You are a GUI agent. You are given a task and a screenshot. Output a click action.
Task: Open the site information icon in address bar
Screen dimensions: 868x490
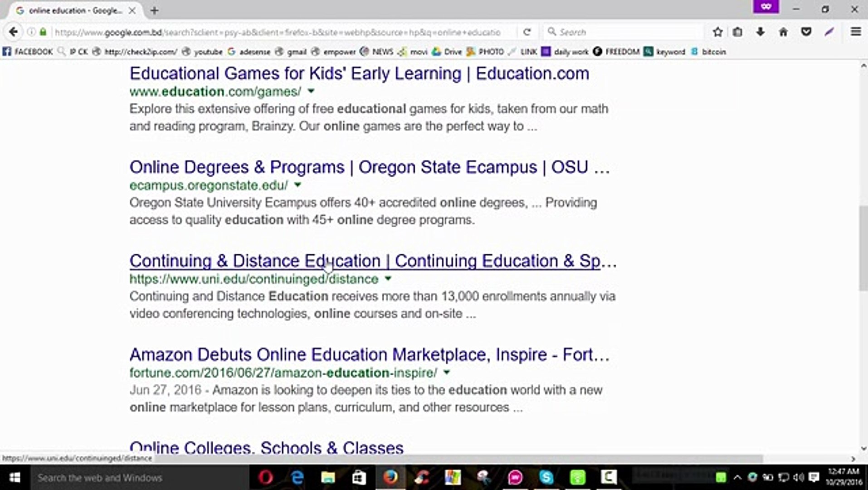31,32
